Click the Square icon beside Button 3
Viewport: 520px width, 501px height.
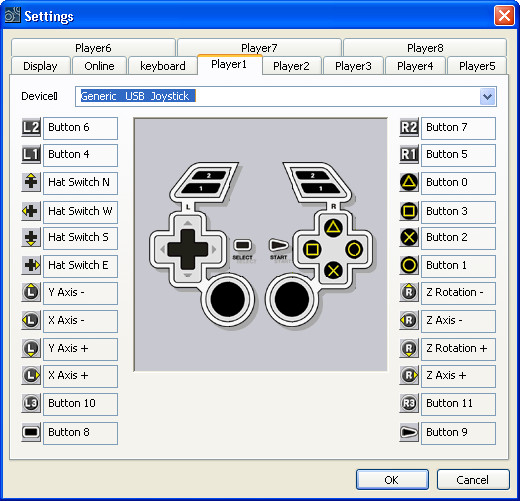[409, 211]
